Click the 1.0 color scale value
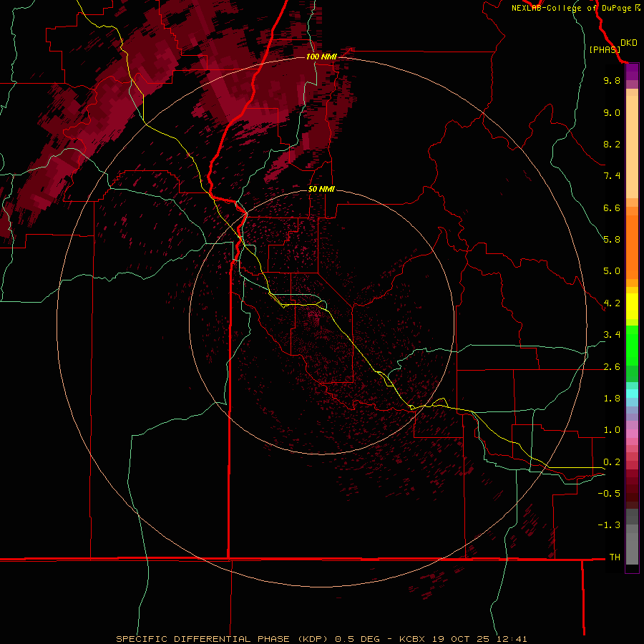 tap(612, 430)
